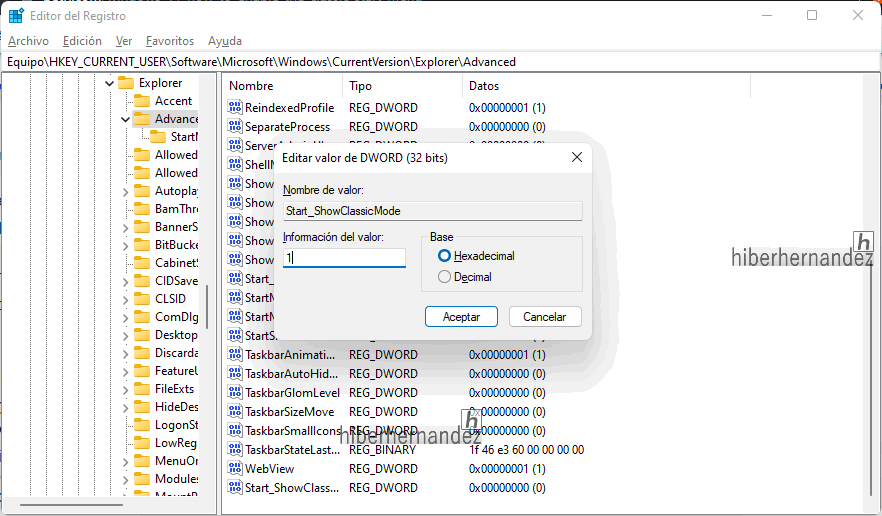Click the LogonSt folder icon
882x516 pixels.
point(142,425)
